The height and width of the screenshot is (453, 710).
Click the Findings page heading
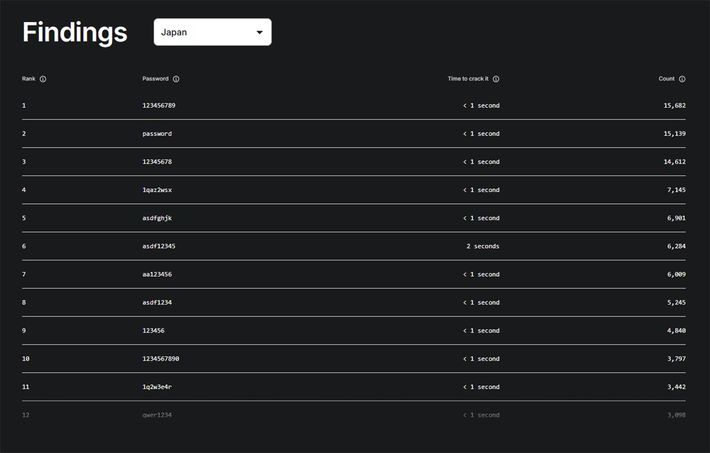(75, 32)
